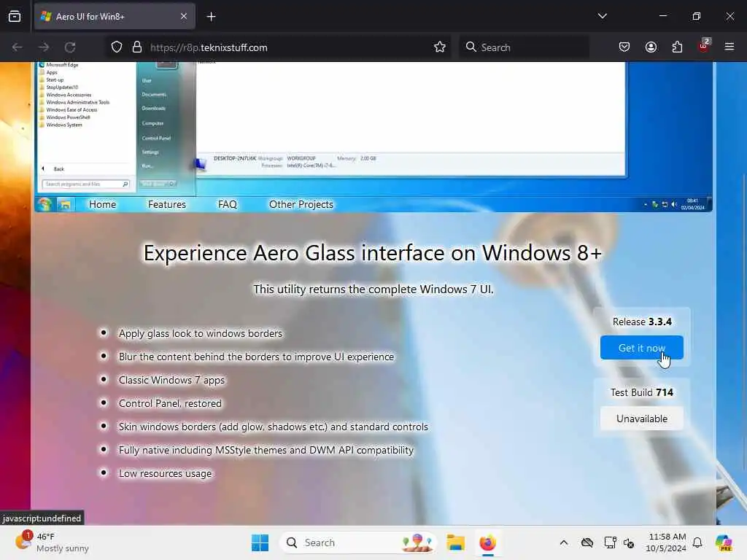Image resolution: width=747 pixels, height=560 pixels.
Task: Reload the current page
Action: point(70,47)
